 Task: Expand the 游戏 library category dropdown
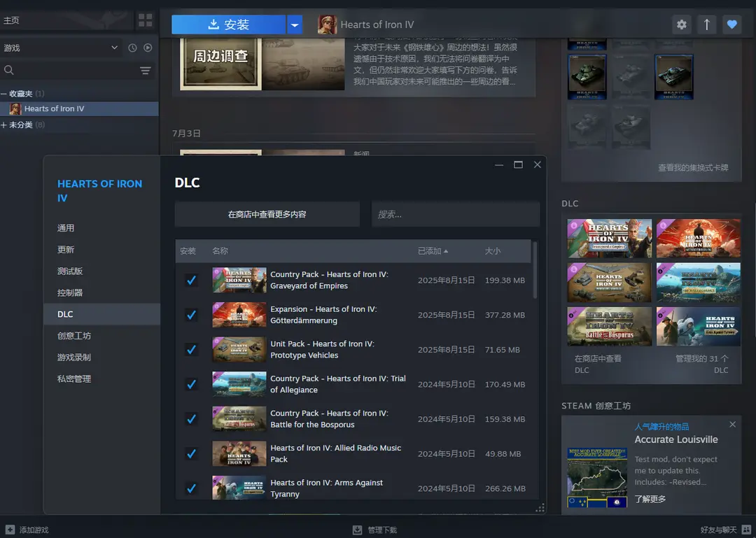pos(115,48)
